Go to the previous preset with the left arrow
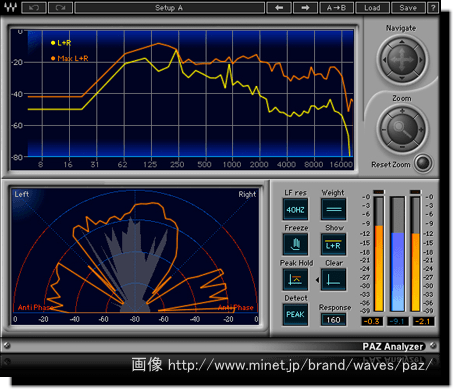This screenshot has height=392, width=456. [279, 8]
